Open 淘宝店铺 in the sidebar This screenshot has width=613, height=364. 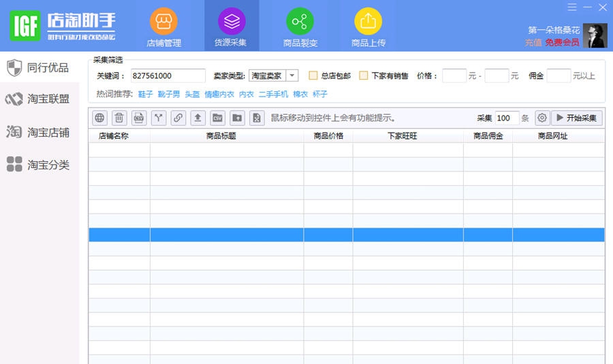click(x=39, y=132)
